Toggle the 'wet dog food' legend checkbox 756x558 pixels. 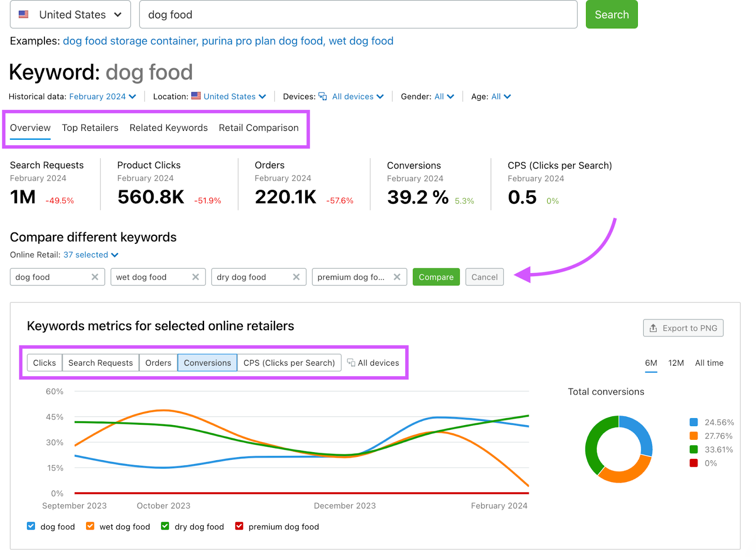(90, 526)
